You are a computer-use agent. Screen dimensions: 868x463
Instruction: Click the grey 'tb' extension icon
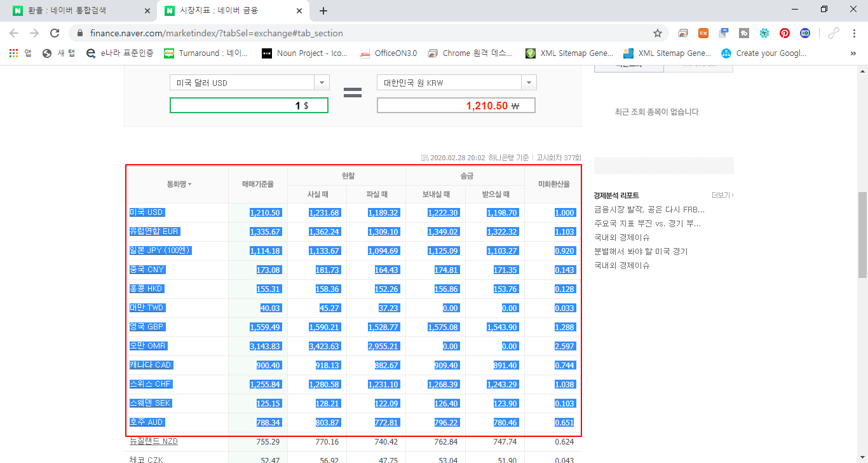[x=744, y=33]
